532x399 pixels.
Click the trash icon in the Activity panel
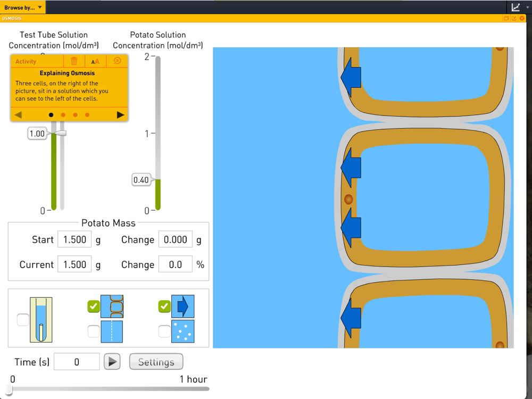[74, 61]
